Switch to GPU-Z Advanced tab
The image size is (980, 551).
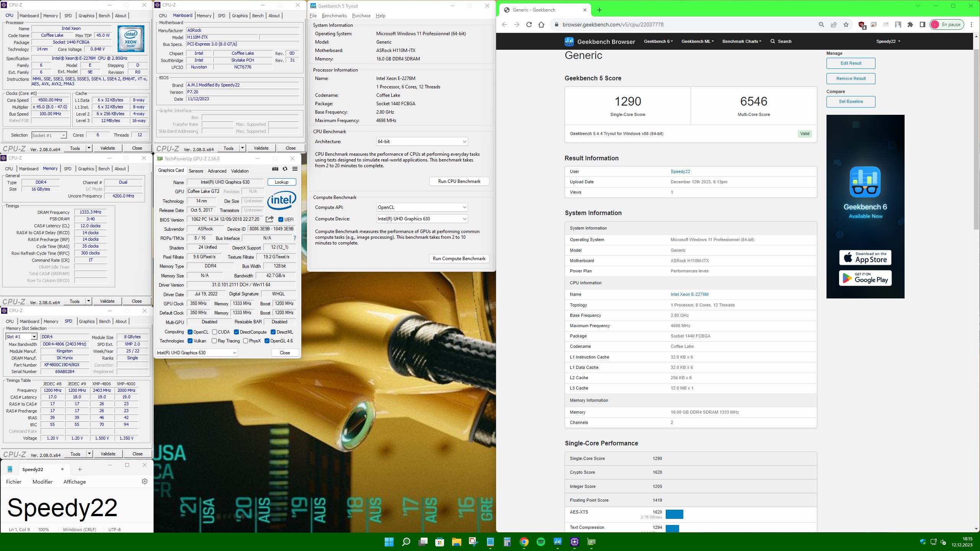[x=217, y=171]
